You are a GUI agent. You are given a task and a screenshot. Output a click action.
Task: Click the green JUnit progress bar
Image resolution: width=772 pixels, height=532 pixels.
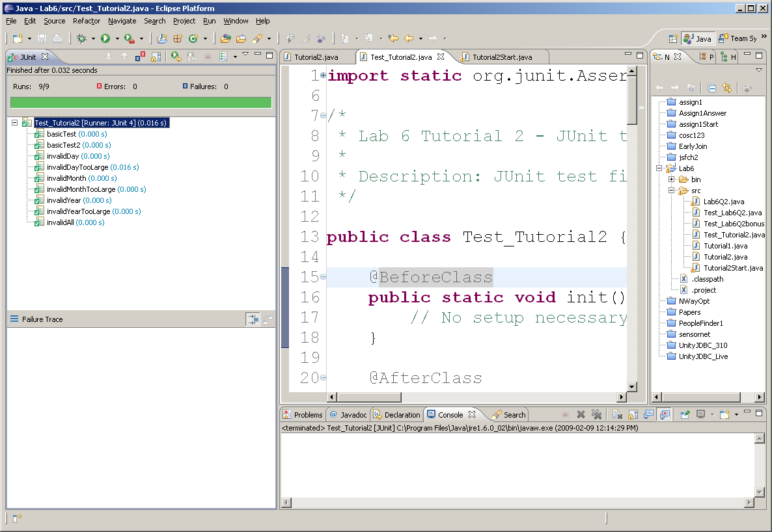click(141, 102)
